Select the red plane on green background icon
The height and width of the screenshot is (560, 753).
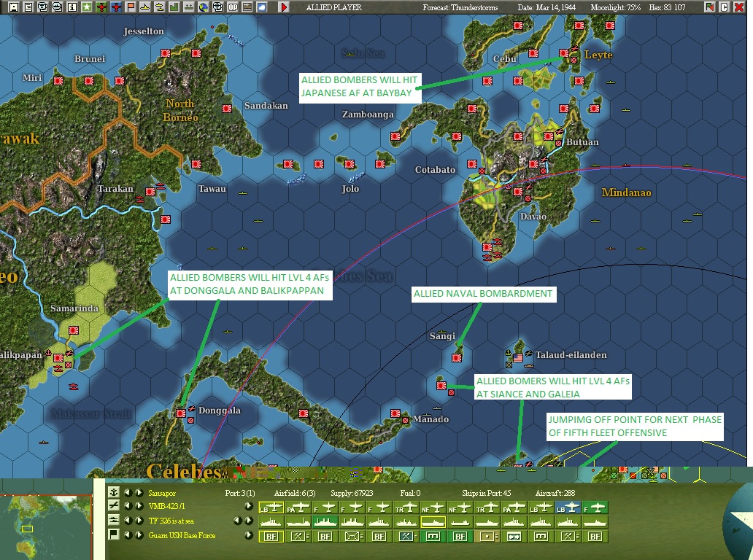(101, 7)
